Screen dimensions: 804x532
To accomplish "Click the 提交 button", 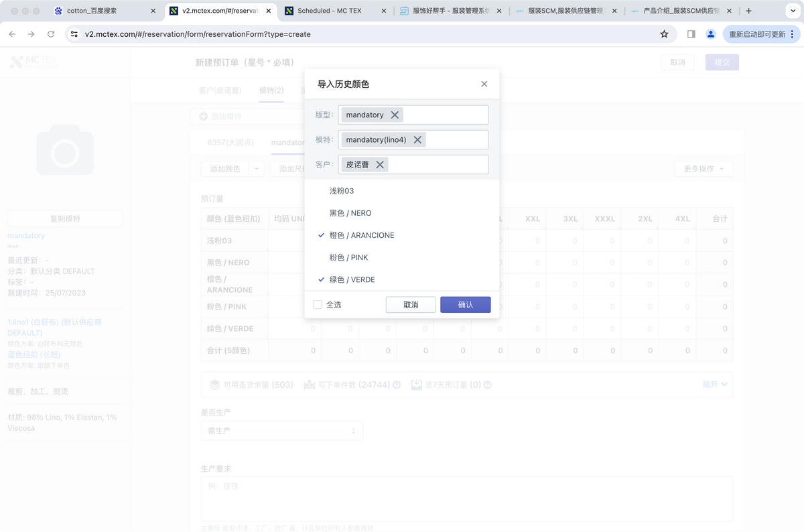I will pos(722,62).
